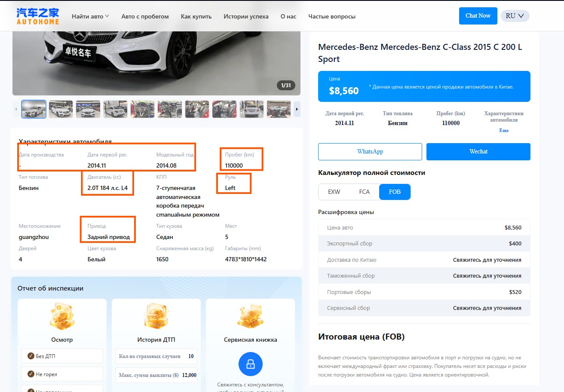
Task: Click the WhatsApp contact button
Action: point(370,152)
